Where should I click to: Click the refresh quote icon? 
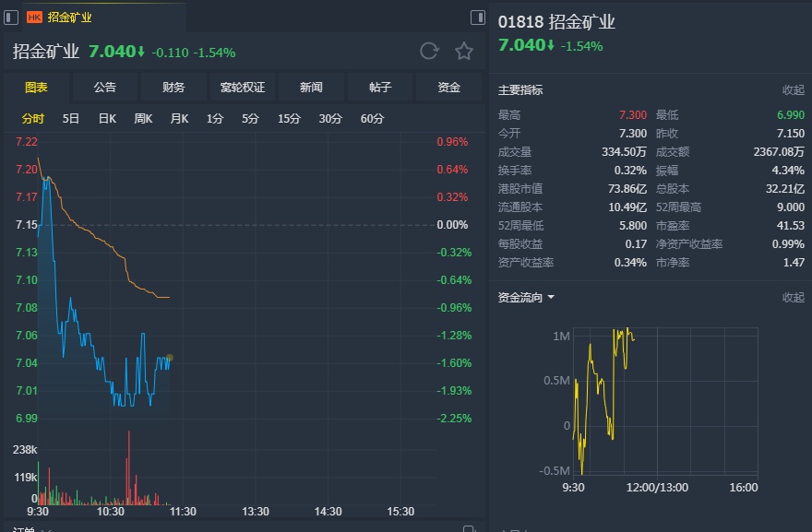coord(429,51)
